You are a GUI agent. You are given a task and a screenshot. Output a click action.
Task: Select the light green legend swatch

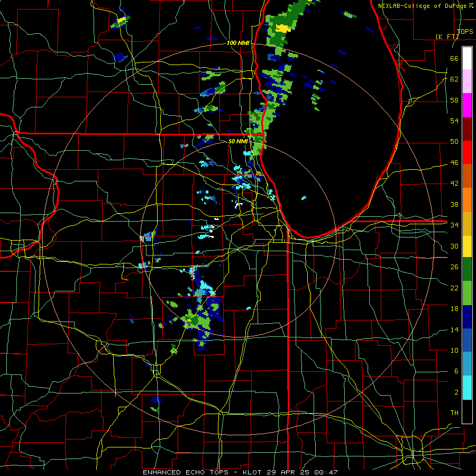(467, 293)
